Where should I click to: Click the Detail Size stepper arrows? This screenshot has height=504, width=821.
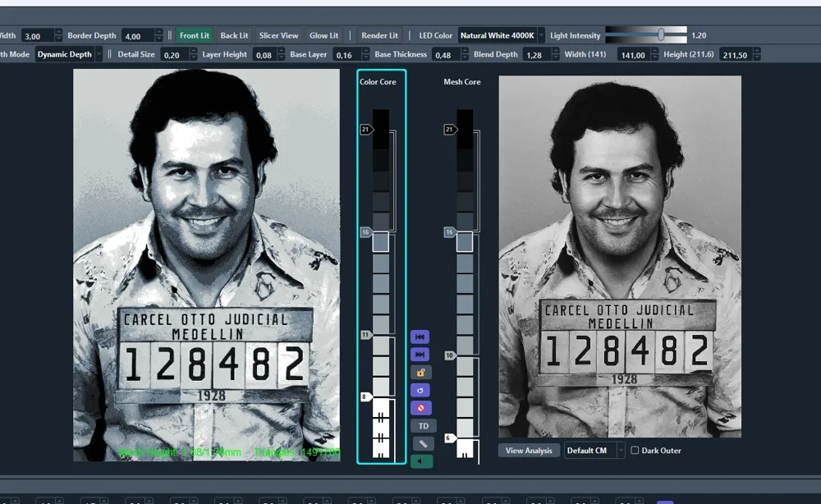click(x=193, y=54)
